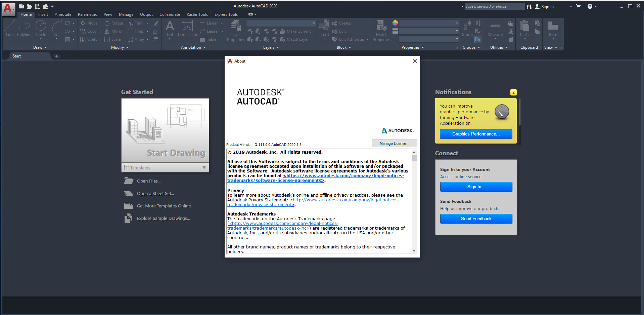Click Open Files in Get Started

click(x=142, y=181)
